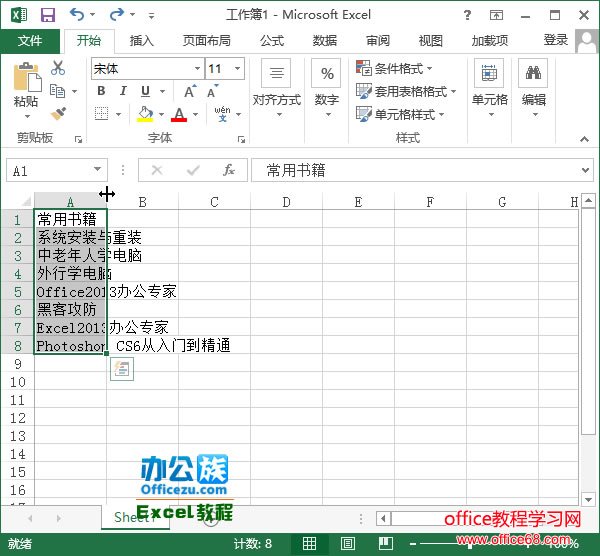The height and width of the screenshot is (556, 600).
Task: Expand the font size dropdown
Action: tap(237, 68)
